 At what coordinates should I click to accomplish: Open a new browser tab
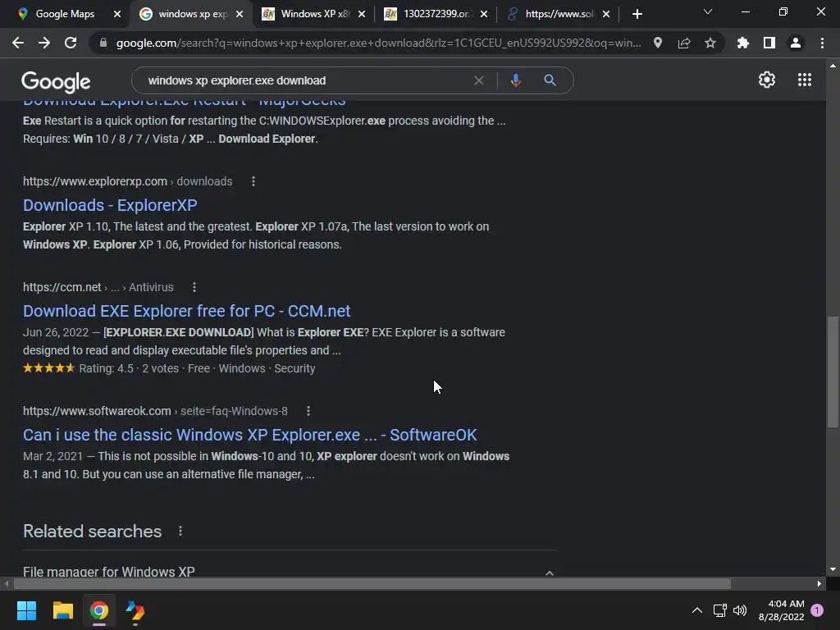637,14
